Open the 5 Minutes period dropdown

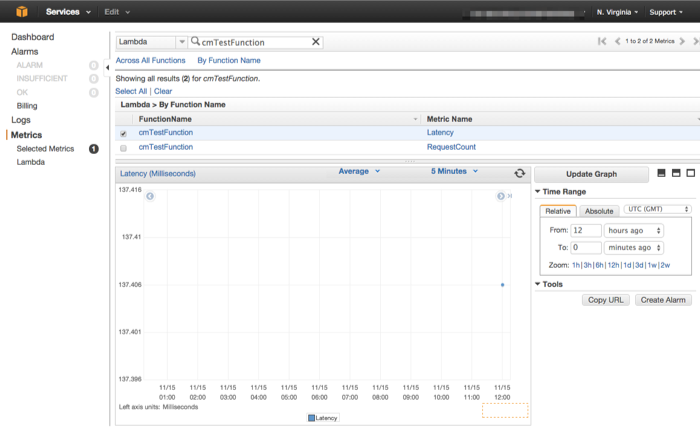pos(454,171)
